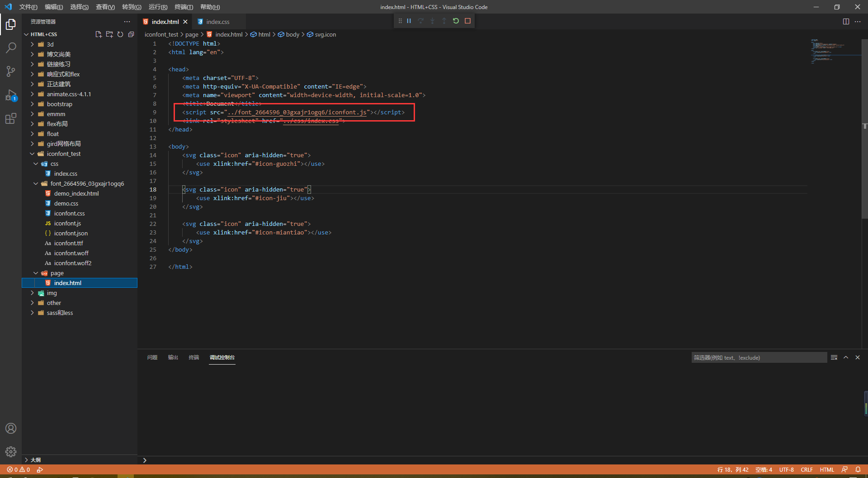
Task: Expand the bootstrap folder
Action: [32, 104]
